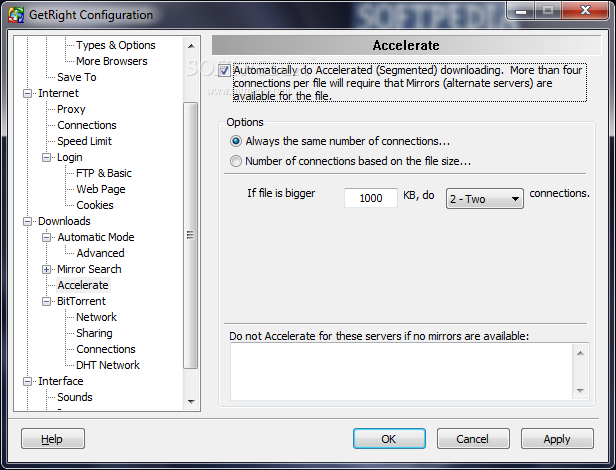The image size is (616, 470).
Task: Open the 2 - Two connections dropdown
Action: coord(484,199)
